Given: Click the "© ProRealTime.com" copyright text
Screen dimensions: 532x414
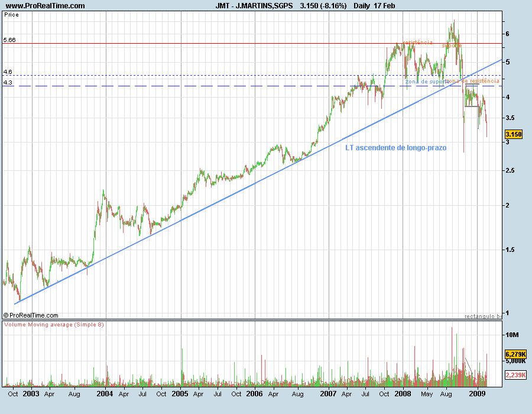Looking at the screenshot, I should (x=31, y=315).
